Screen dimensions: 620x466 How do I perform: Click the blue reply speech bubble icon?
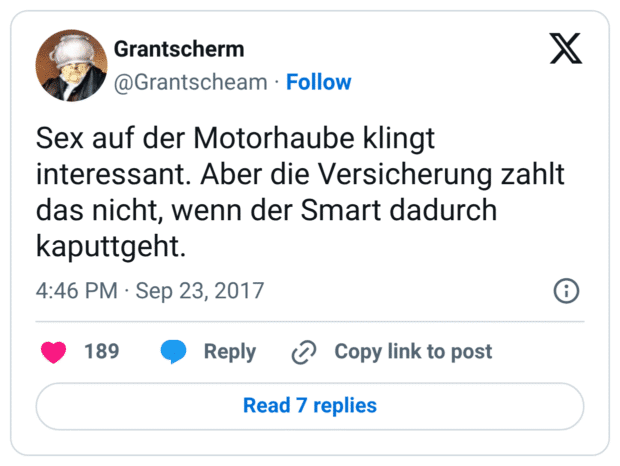(x=173, y=351)
